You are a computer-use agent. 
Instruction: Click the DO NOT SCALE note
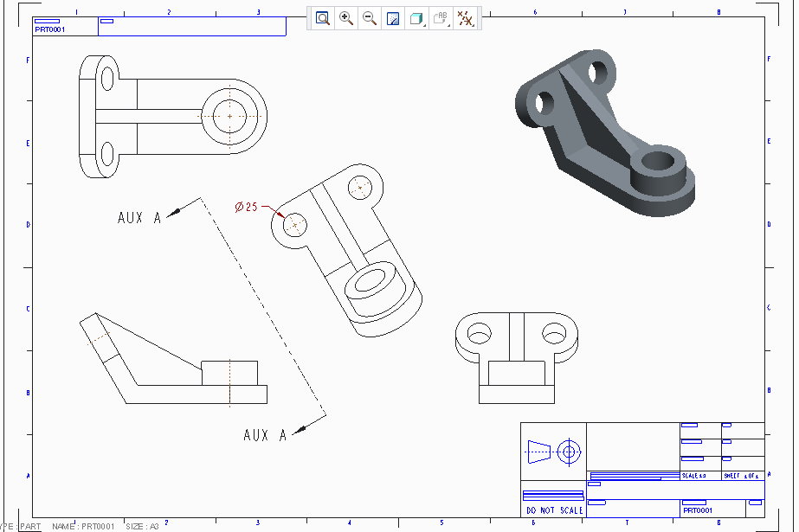click(x=554, y=510)
